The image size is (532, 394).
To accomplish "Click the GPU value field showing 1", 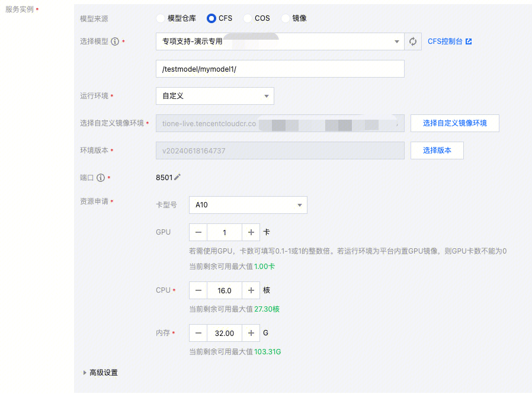I will 225,232.
